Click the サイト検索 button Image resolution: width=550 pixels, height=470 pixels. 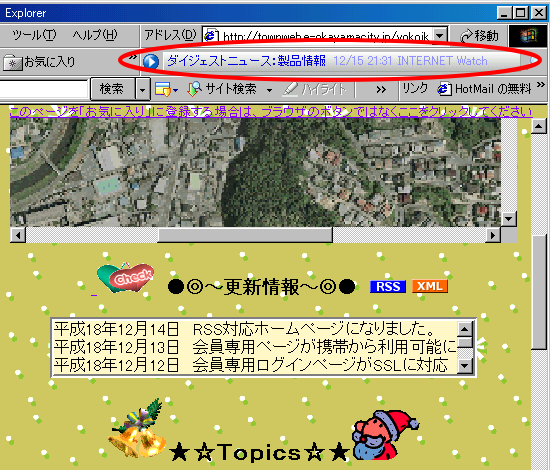coord(222,89)
